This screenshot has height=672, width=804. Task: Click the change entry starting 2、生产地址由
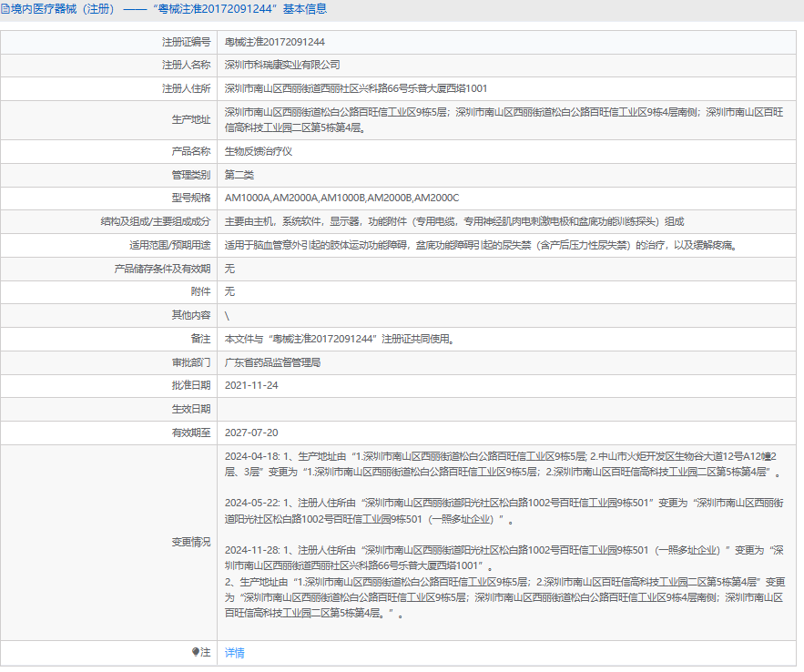tap(504, 597)
